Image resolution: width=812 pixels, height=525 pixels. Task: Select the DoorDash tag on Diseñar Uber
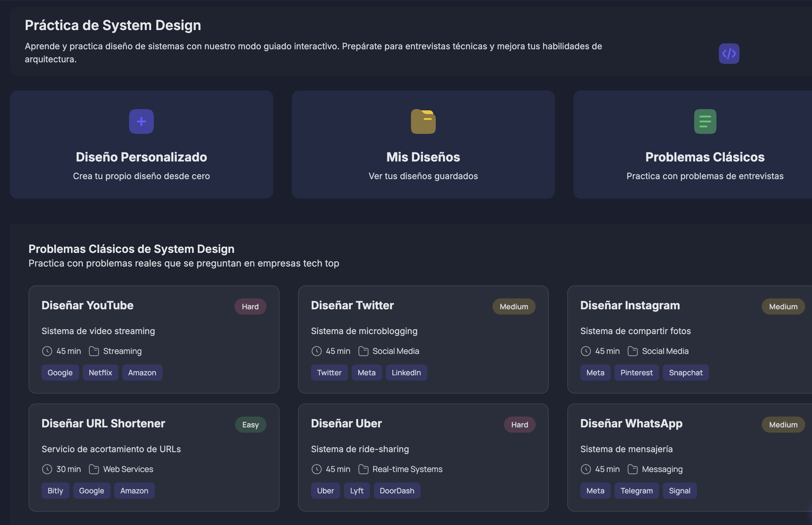[x=397, y=490]
